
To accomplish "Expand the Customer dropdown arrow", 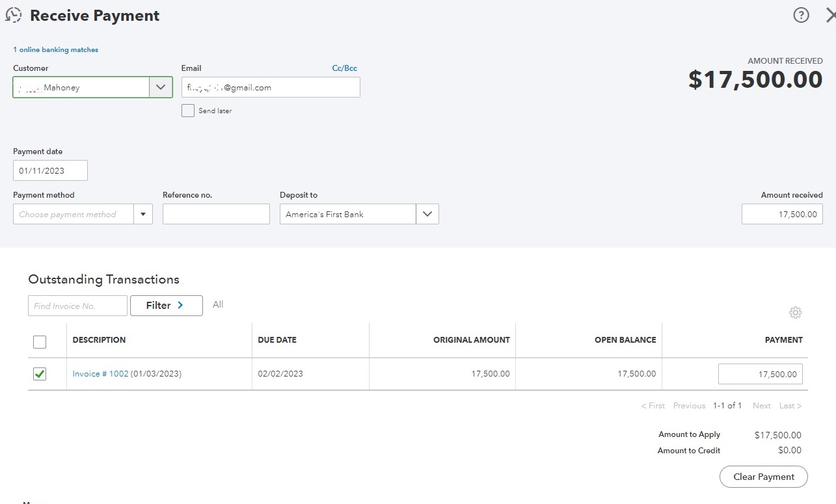I will pos(161,88).
